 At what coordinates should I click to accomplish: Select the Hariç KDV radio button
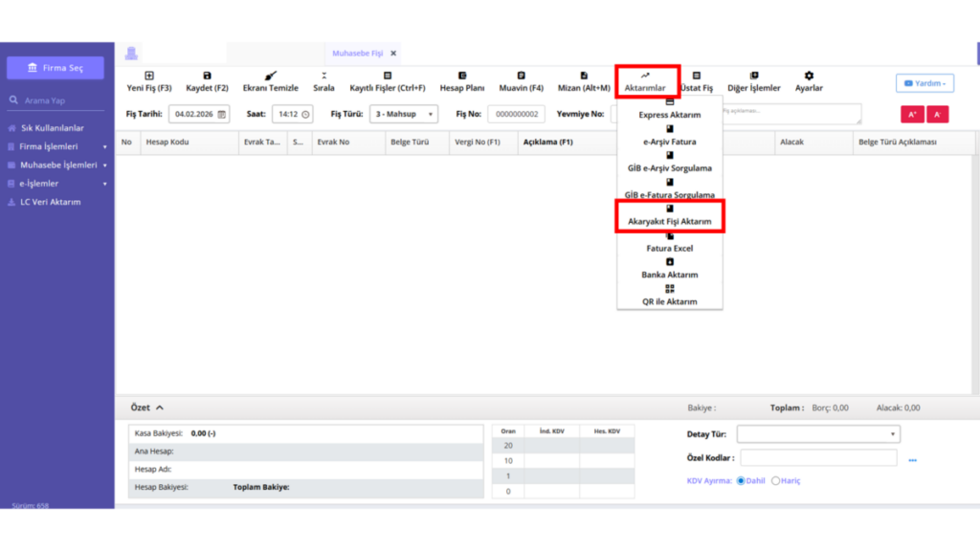click(775, 480)
